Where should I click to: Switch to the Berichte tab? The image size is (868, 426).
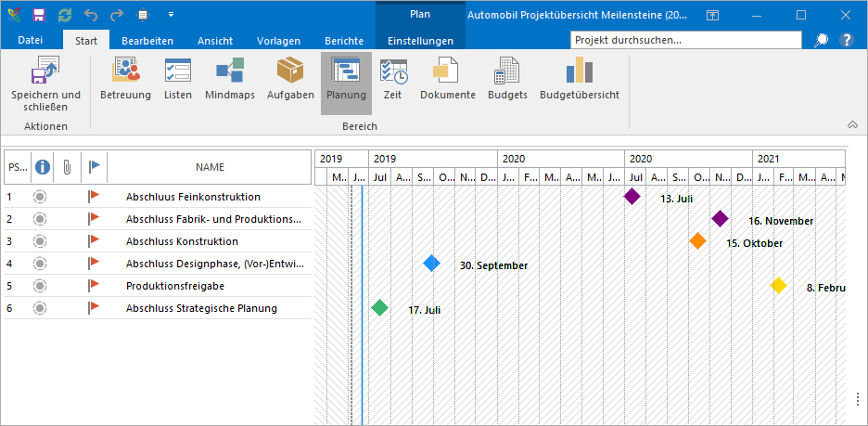pyautogui.click(x=344, y=41)
